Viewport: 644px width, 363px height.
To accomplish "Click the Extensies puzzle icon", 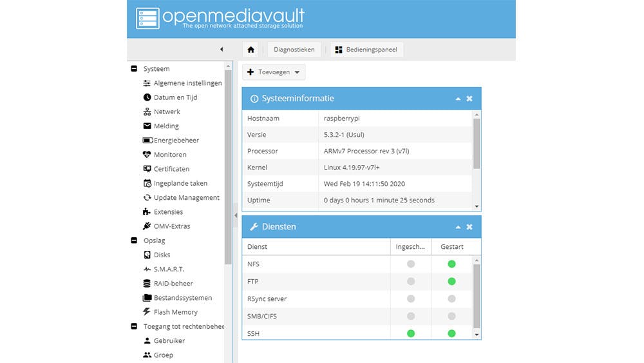I will click(147, 211).
